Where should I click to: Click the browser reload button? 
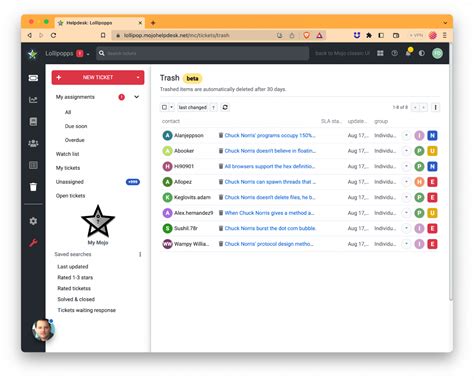pyautogui.click(x=53, y=35)
